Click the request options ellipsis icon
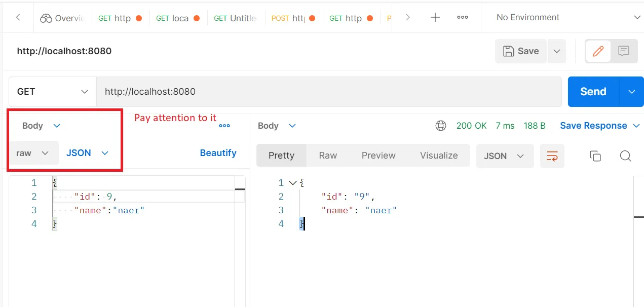This screenshot has width=644, height=307. (224, 126)
